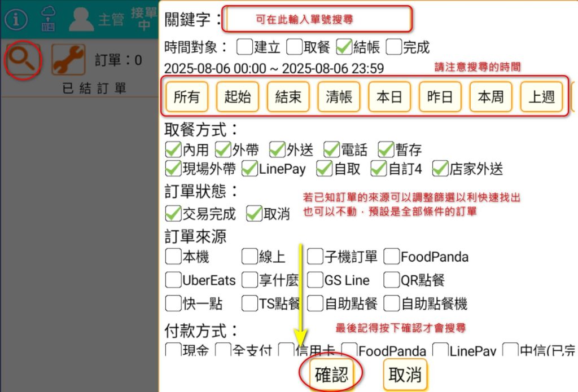Screen dimensions: 578x392
Task: Tap the info circle icon
Action: pyautogui.click(x=16, y=19)
